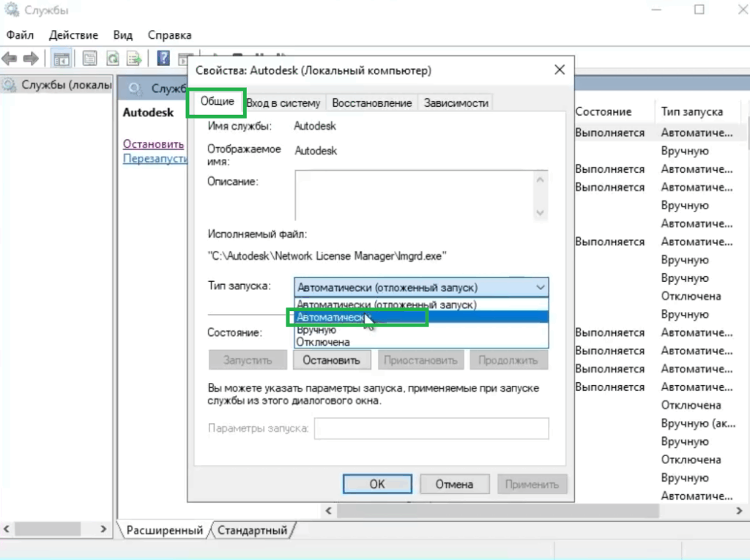The image size is (750, 560).
Task: Click the Export list toolbar icon
Action: tap(134, 59)
